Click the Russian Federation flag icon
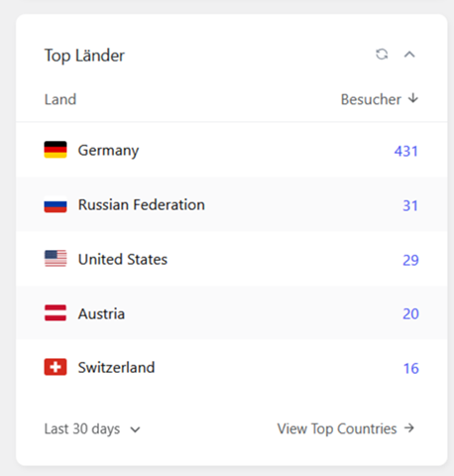Image resolution: width=454 pixels, height=476 pixels. [x=56, y=204]
